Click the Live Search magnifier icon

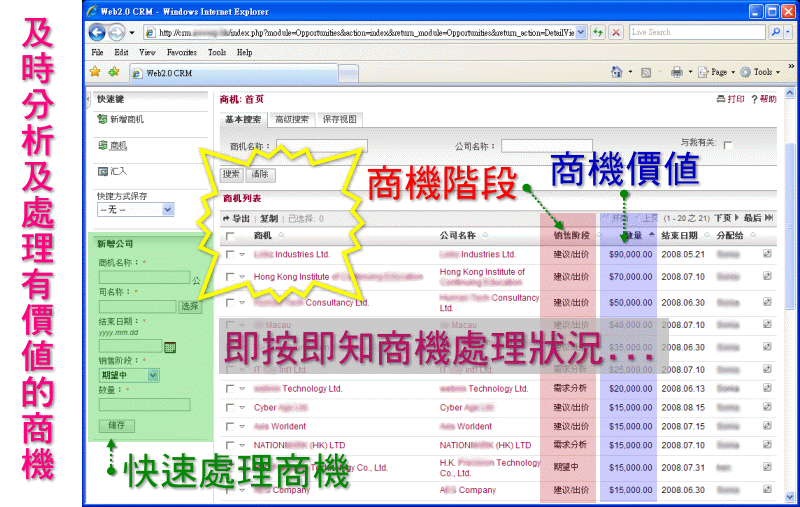776,32
